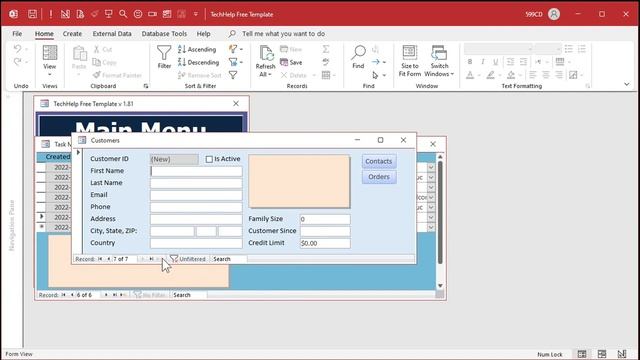Image resolution: width=640 pixels, height=360 pixels.
Task: Switch to the Create tab
Action: coord(72,34)
